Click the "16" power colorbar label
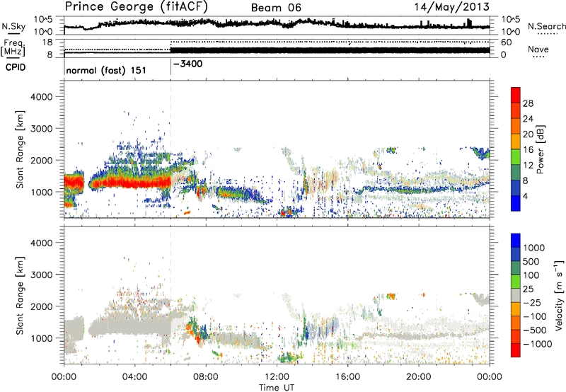 point(528,150)
